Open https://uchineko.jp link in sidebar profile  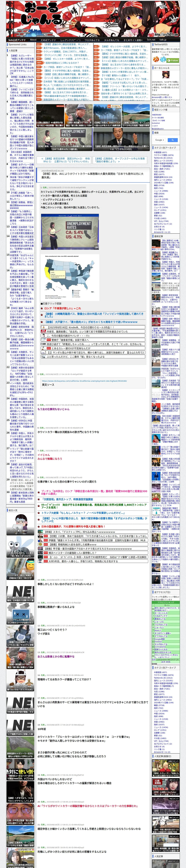click(x=160, y=95)
